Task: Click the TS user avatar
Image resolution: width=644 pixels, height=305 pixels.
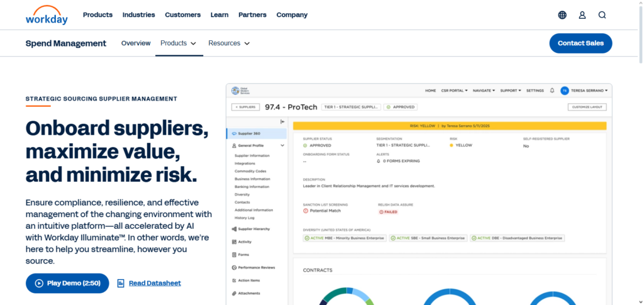Action: (565, 91)
